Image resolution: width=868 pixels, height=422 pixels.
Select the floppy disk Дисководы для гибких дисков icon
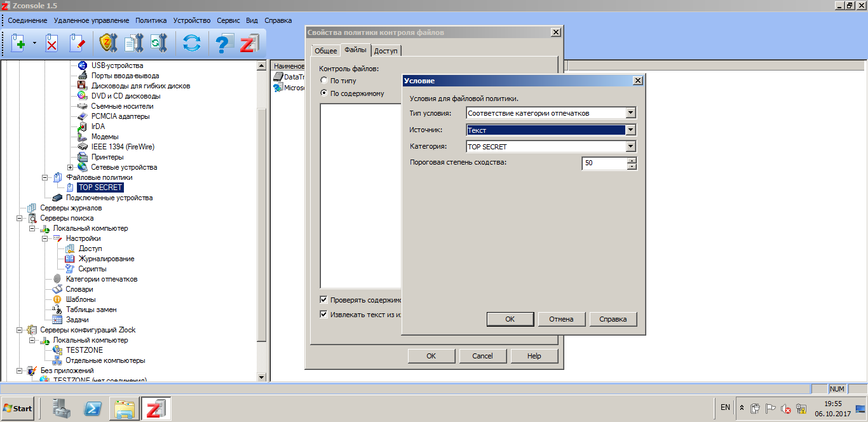click(x=82, y=86)
